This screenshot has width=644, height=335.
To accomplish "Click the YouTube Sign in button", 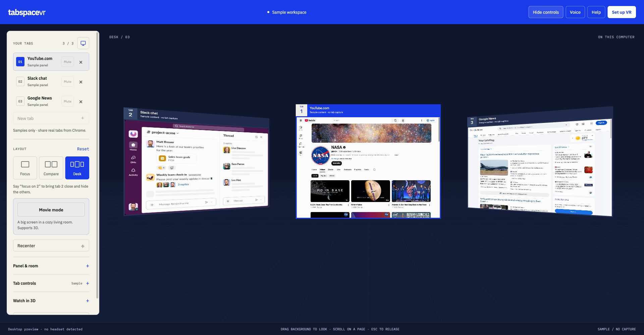I will point(430,120).
